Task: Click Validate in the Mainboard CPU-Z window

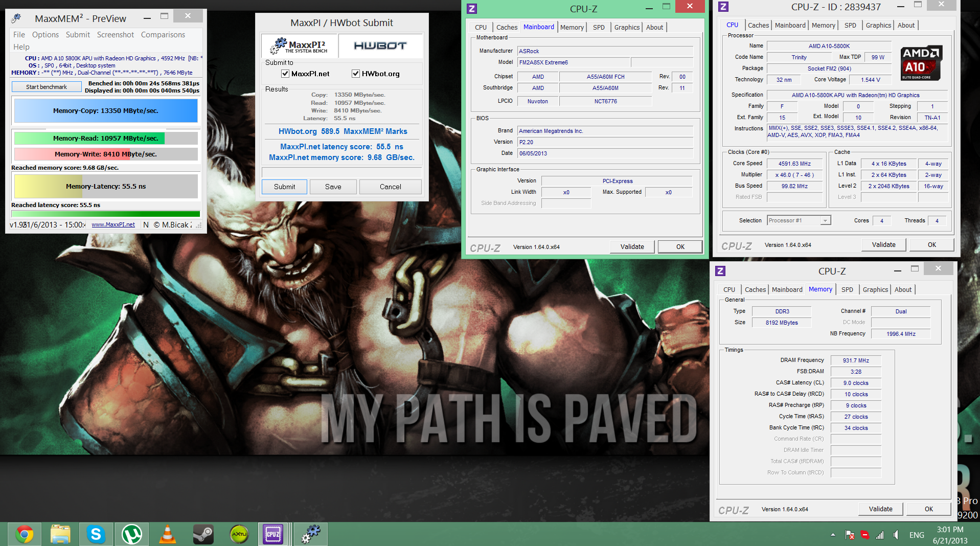Action: 632,246
